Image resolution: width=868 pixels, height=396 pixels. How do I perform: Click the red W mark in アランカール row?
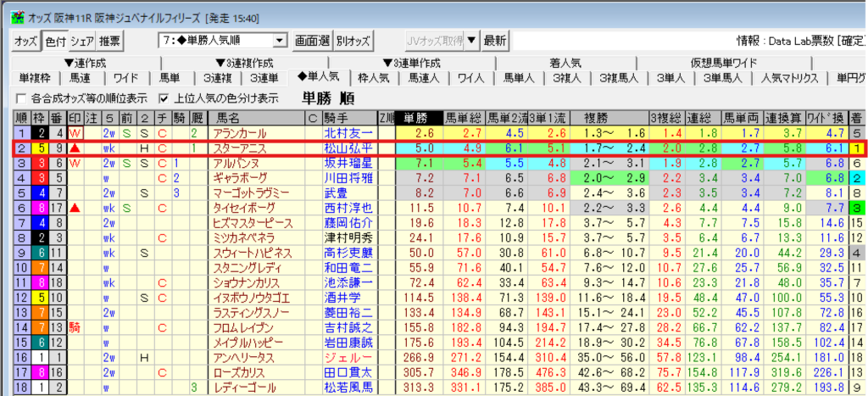[x=76, y=133]
